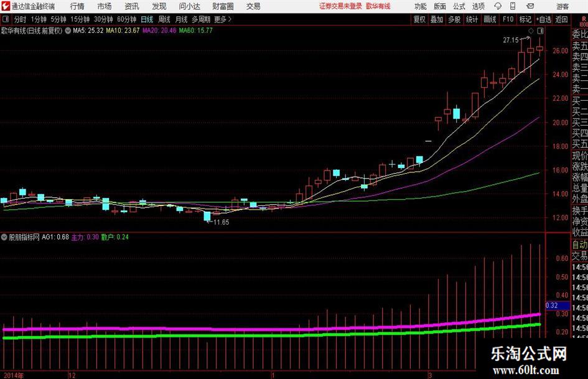This screenshot has height=379, width=588.
Task: Open the 交易 menu
Action: pyautogui.click(x=253, y=6)
